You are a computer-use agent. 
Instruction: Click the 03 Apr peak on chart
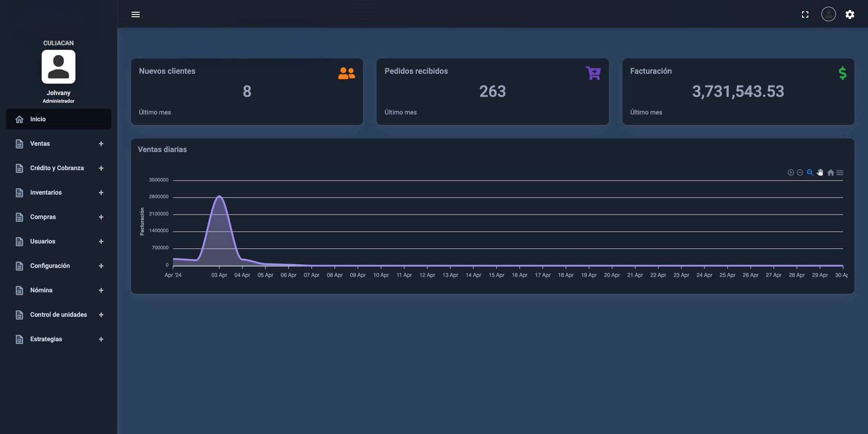point(219,196)
